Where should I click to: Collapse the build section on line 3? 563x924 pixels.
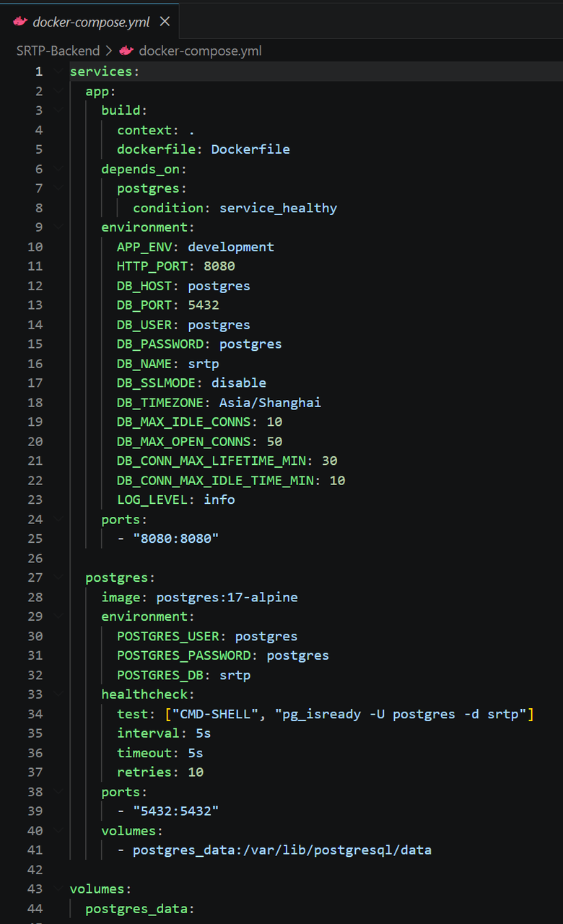click(58, 110)
